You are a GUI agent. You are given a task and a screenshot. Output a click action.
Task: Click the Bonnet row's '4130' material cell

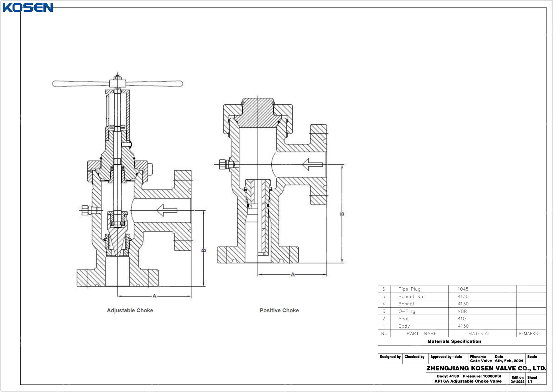pyautogui.click(x=483, y=304)
